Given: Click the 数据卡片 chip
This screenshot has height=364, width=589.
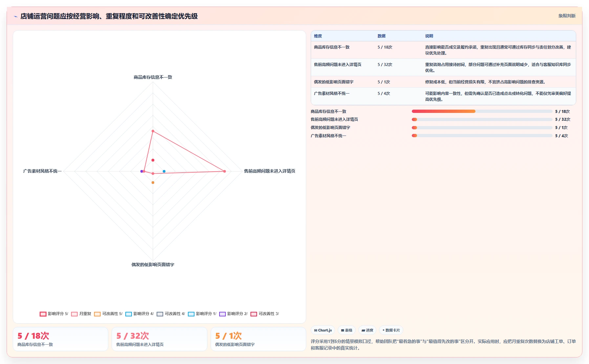Looking at the screenshot, I should (391, 330).
